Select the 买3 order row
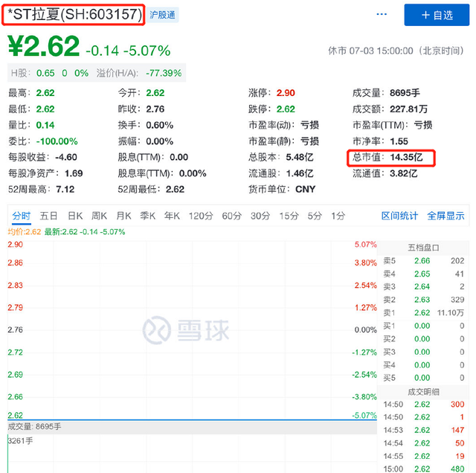 (x=423, y=352)
